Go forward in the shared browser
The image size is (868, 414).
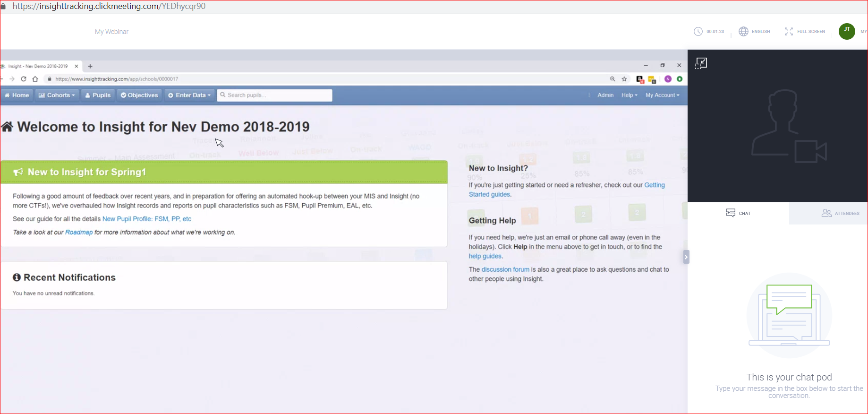(x=12, y=79)
